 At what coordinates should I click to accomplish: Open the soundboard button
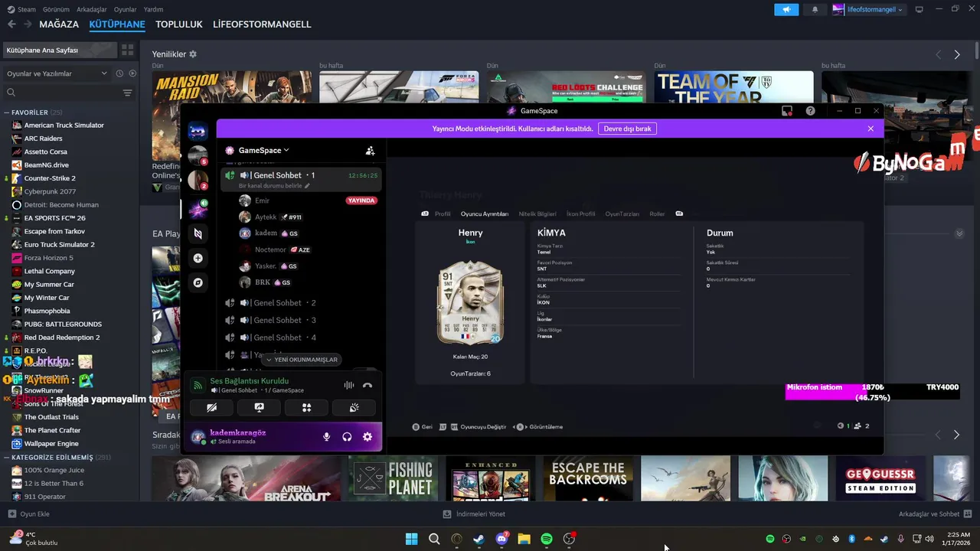354,408
